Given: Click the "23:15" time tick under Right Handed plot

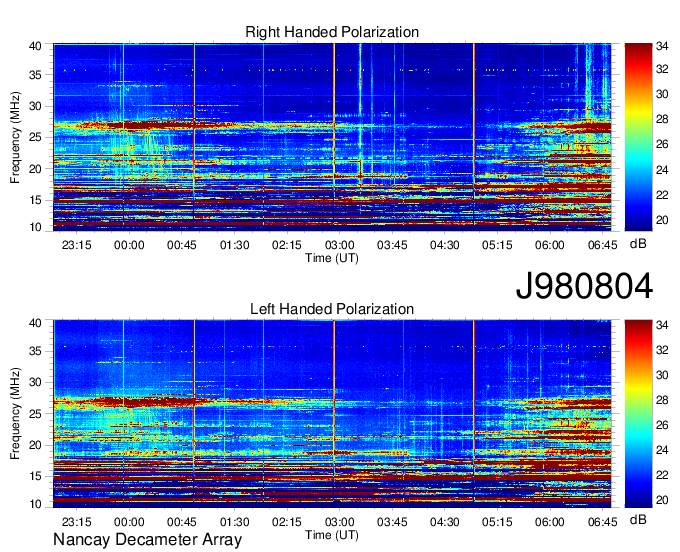Looking at the screenshot, I should [x=77, y=245].
